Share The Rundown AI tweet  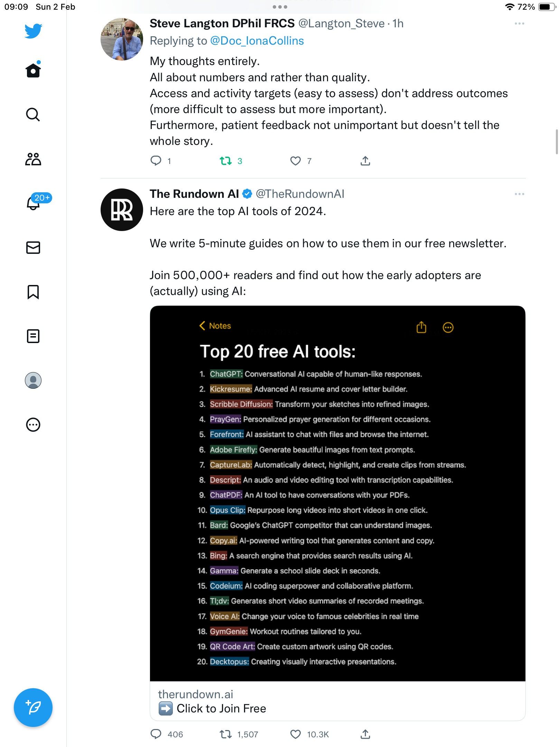[x=365, y=734]
